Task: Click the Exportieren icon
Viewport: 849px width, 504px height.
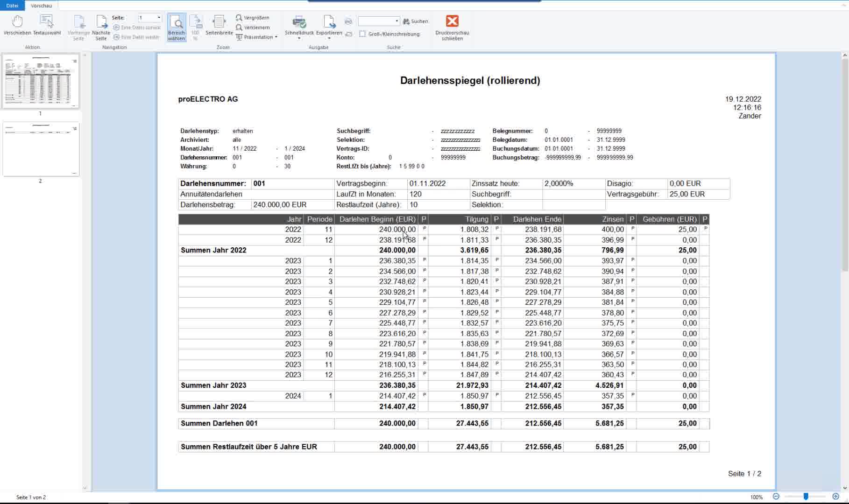Action: click(329, 22)
